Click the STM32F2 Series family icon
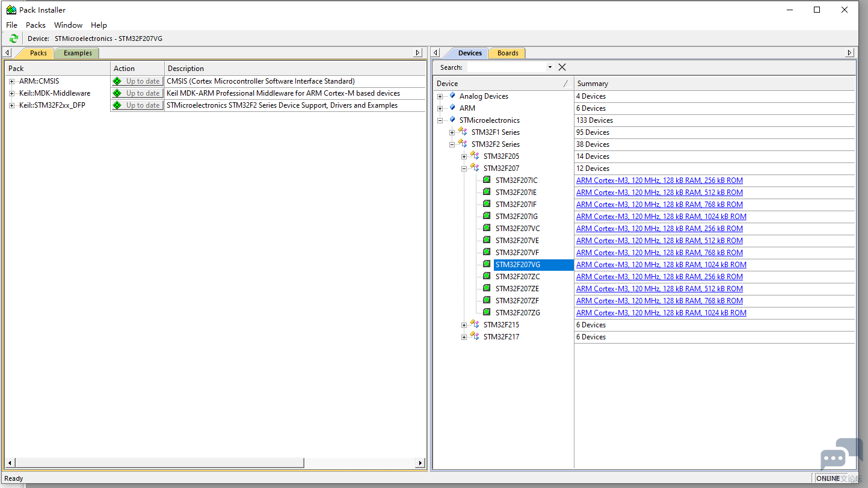The width and height of the screenshot is (868, 488). pos(463,143)
